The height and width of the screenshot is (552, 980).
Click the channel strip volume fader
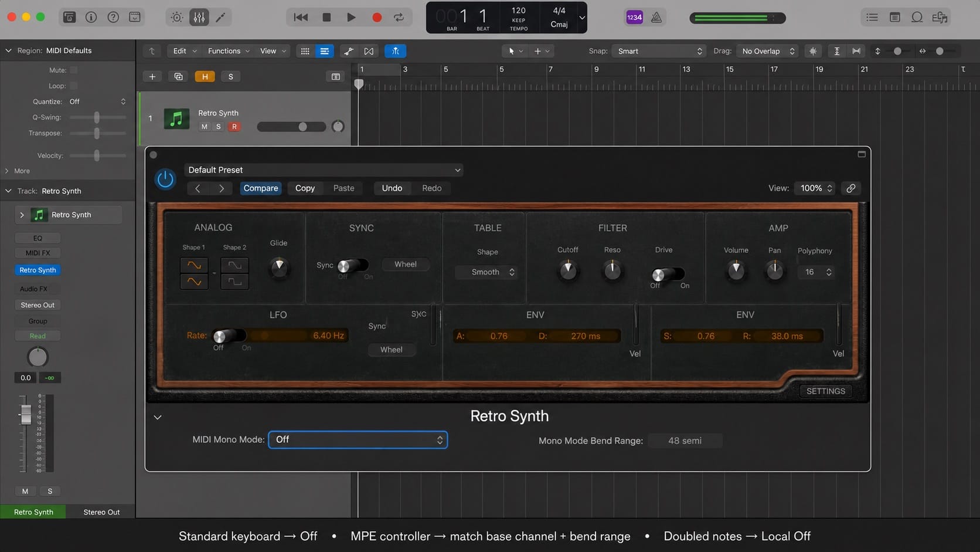pyautogui.click(x=25, y=415)
